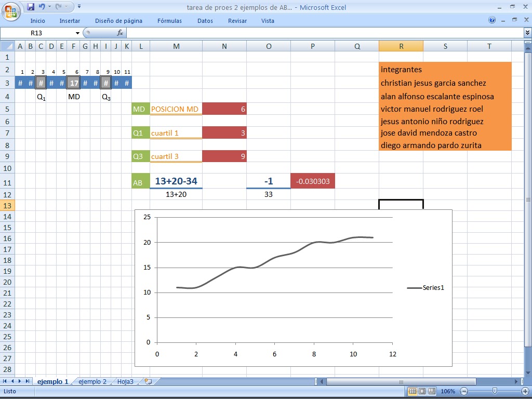Minimize the ribbon workbook window button
This screenshot has width=532, height=399.
(503, 20)
